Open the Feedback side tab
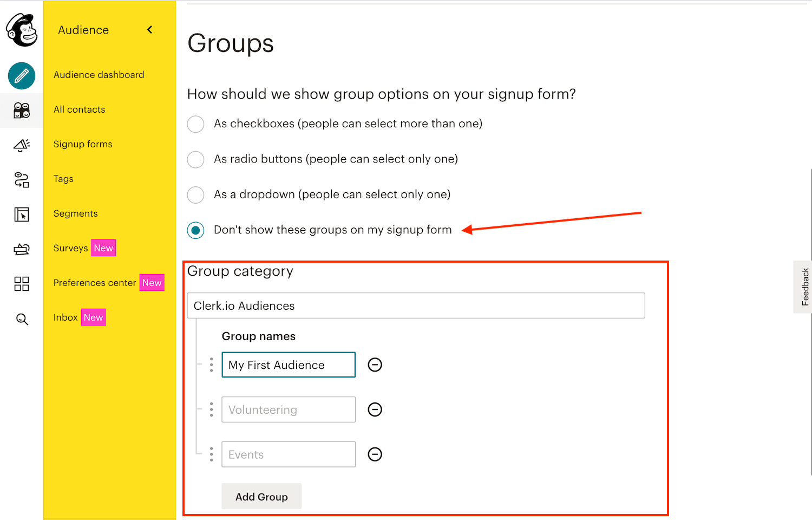 pyautogui.click(x=804, y=287)
